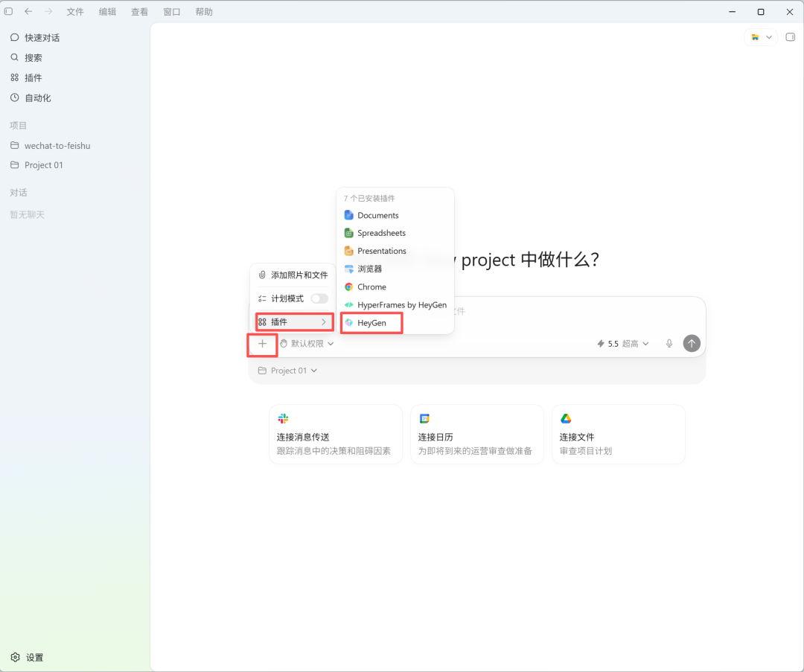The image size is (804, 672).
Task: Open the 默认权限 dropdown
Action: [x=307, y=343]
